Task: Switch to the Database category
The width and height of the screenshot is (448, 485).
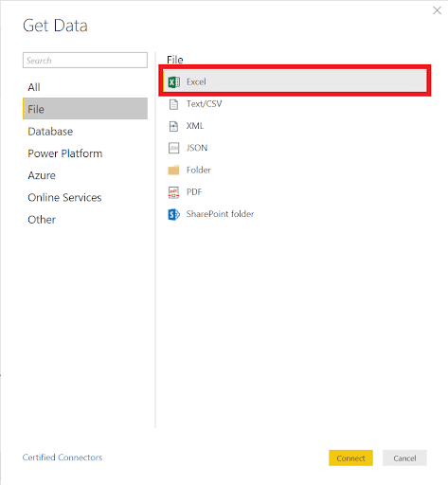Action: point(50,132)
